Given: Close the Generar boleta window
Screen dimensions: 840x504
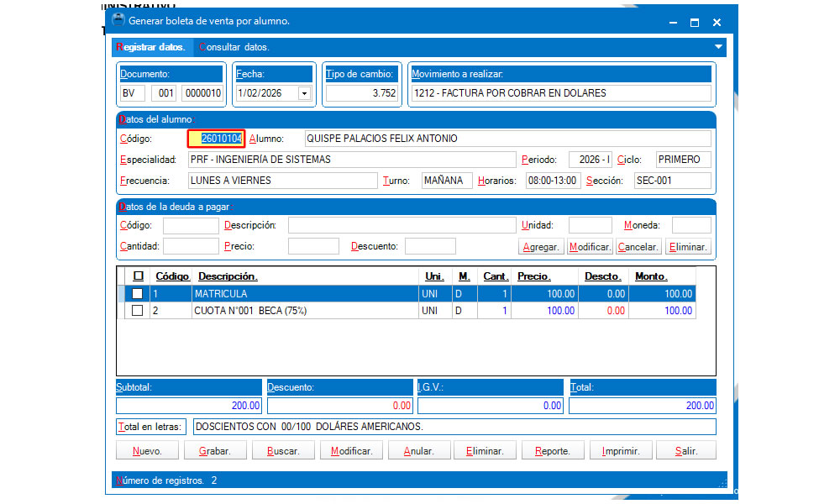Looking at the screenshot, I should click(717, 23).
